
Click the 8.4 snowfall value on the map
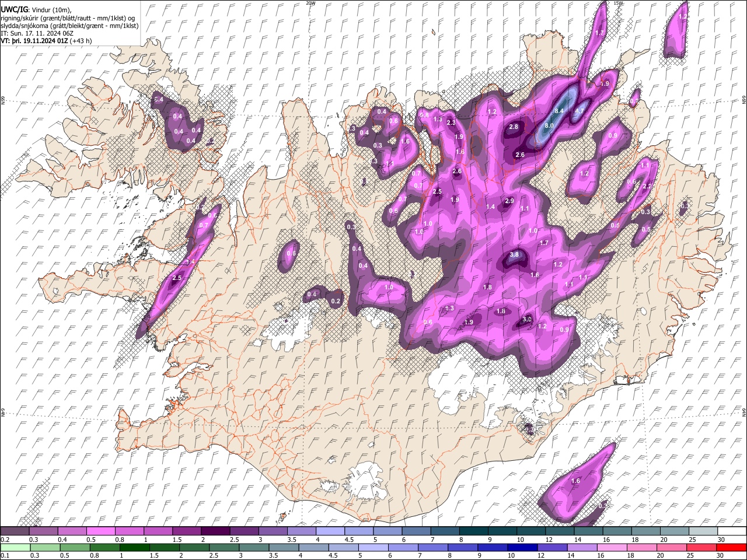[x=560, y=111]
